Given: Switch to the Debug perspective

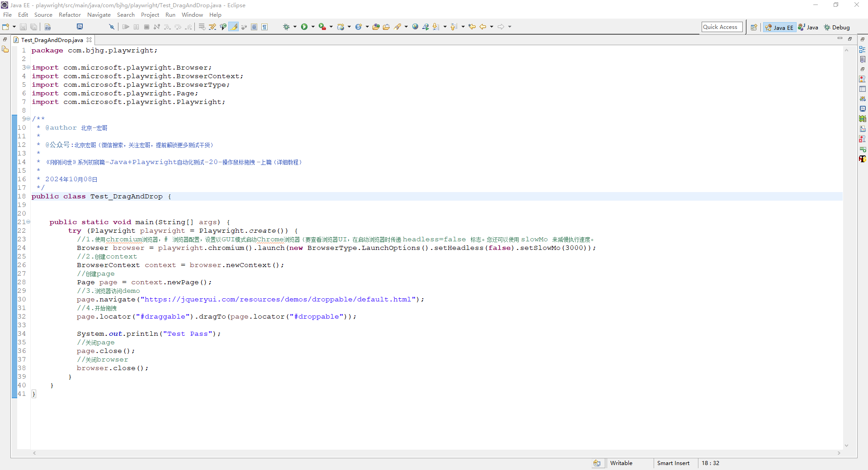Looking at the screenshot, I should [836, 28].
